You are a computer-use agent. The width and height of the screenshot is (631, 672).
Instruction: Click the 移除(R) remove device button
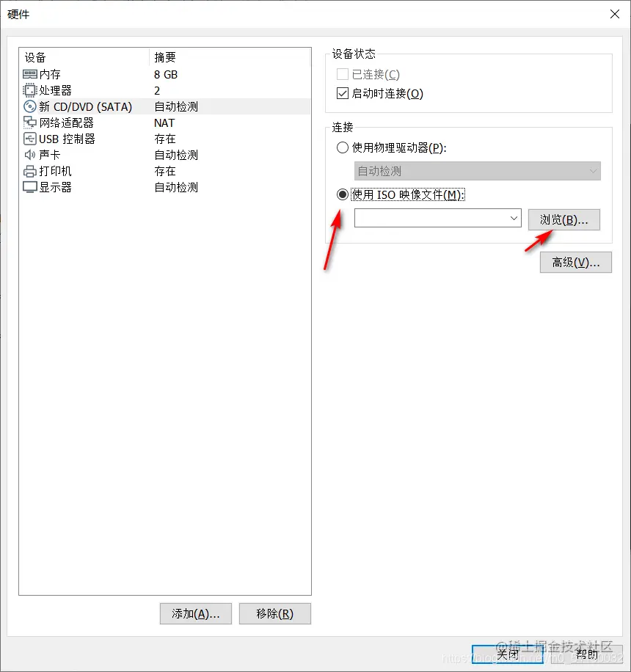[x=274, y=614]
